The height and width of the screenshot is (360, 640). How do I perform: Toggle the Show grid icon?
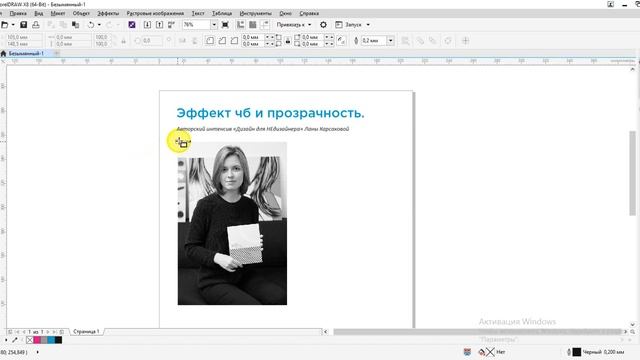tap(253, 25)
